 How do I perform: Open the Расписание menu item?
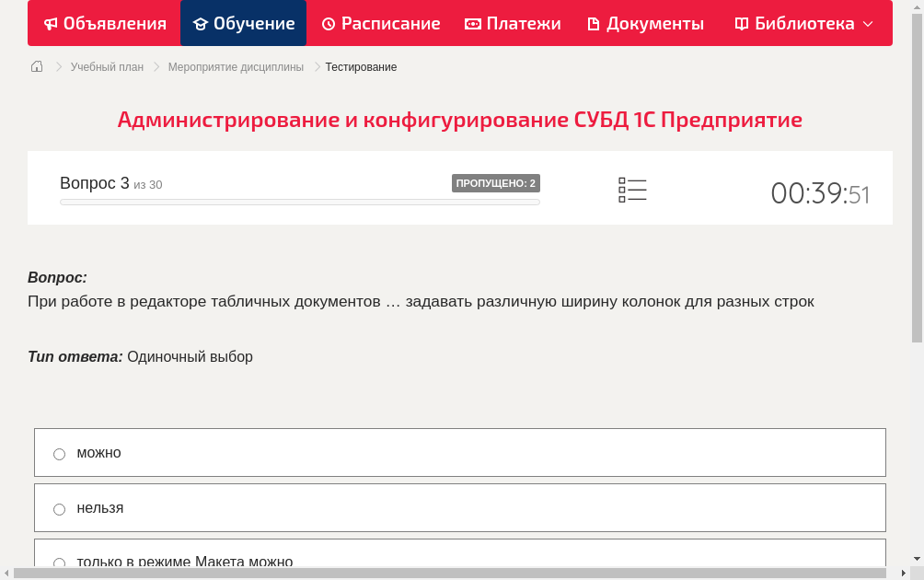[x=380, y=23]
